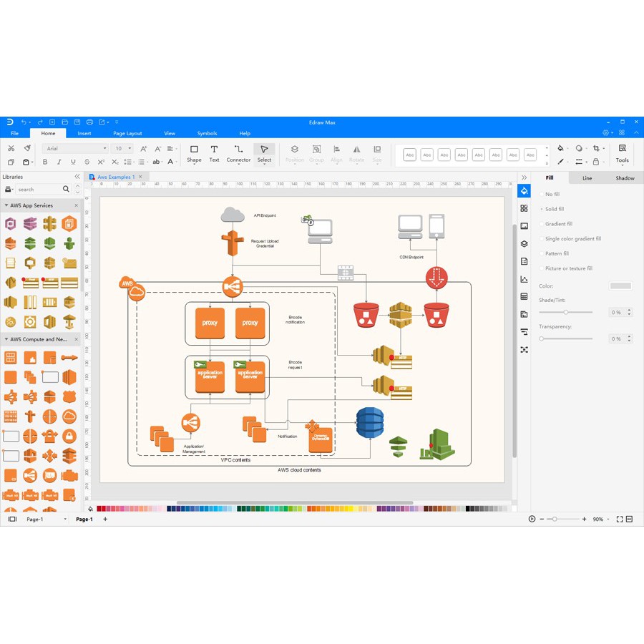The height and width of the screenshot is (644, 644).
Task: Switch to the Page Layout ribbon tab
Action: (x=127, y=133)
